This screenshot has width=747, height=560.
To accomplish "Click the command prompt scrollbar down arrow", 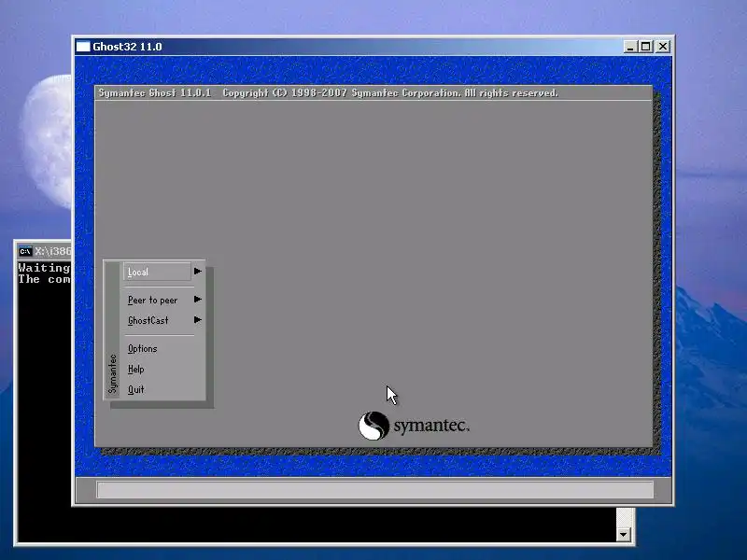I will coord(623,534).
